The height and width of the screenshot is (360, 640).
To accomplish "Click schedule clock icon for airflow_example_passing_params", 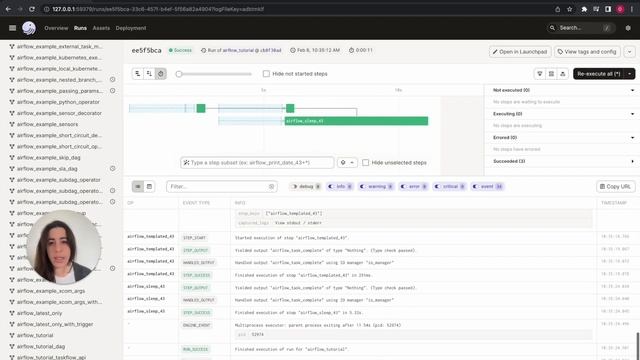I will pyautogui.click(x=113, y=91).
